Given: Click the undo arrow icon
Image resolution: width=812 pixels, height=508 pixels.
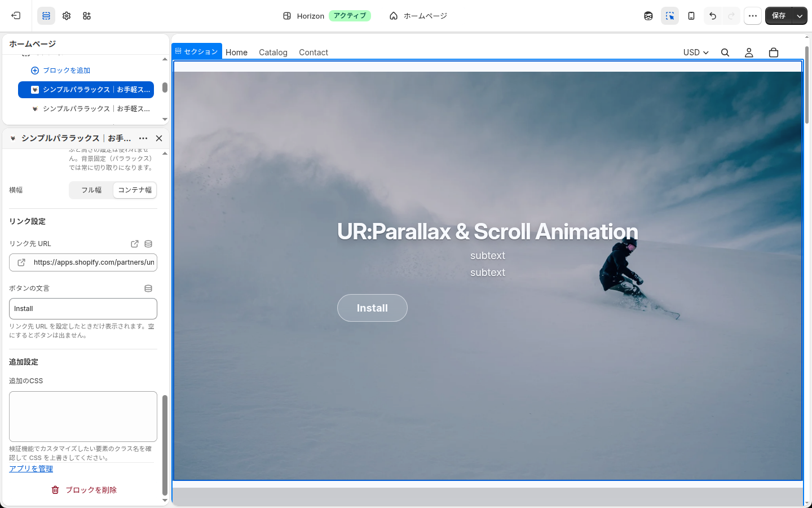Looking at the screenshot, I should point(713,16).
